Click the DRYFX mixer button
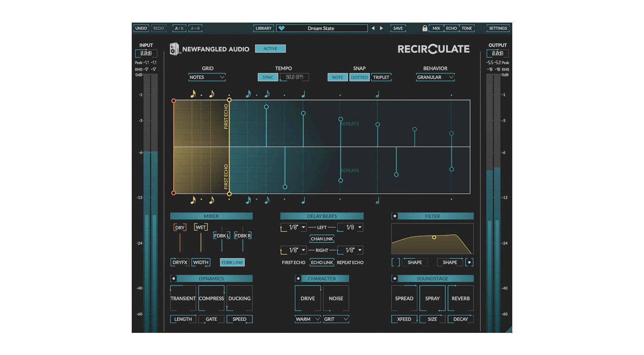Image resolution: width=644 pixels, height=355 pixels. [x=180, y=262]
